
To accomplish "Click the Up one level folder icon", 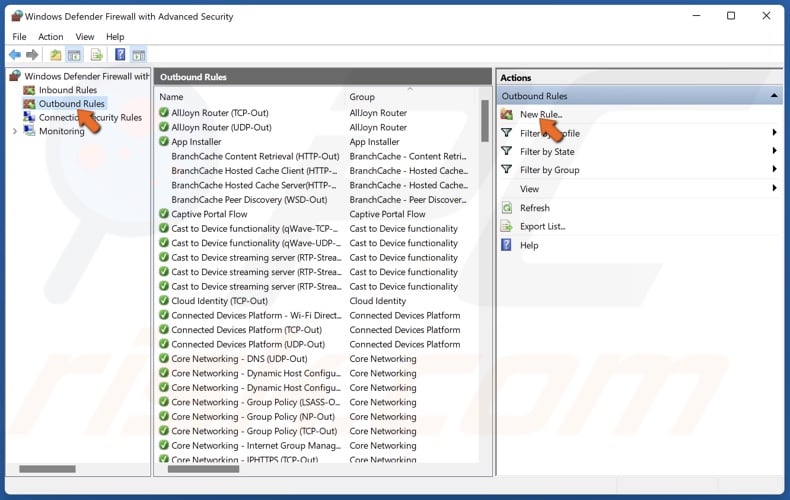I will point(55,55).
